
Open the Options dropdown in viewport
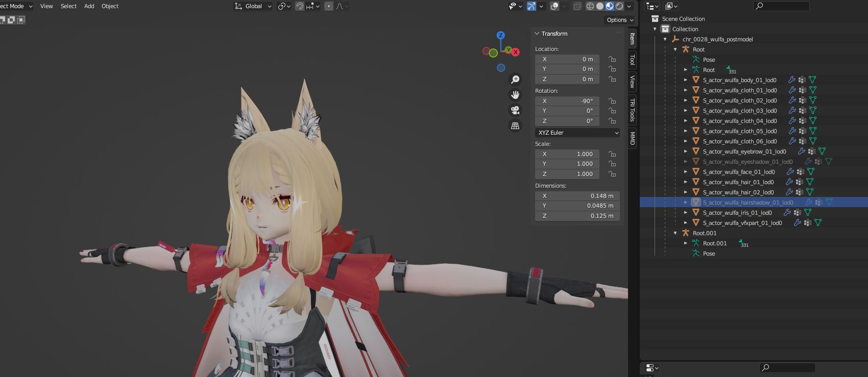coord(619,20)
